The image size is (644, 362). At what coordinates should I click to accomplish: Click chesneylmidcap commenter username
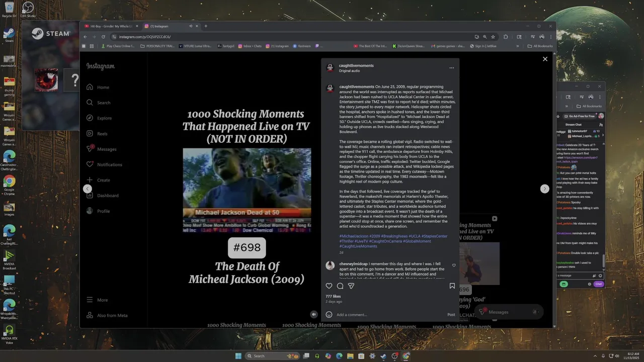pos(353,263)
